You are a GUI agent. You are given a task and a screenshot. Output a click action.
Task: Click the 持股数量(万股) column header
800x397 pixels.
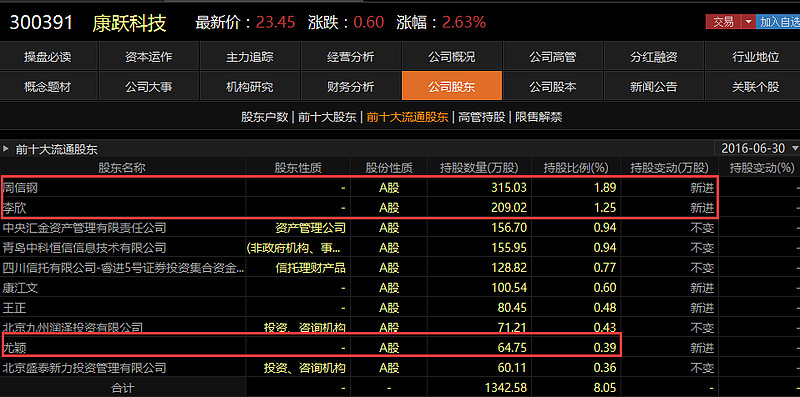(x=479, y=167)
